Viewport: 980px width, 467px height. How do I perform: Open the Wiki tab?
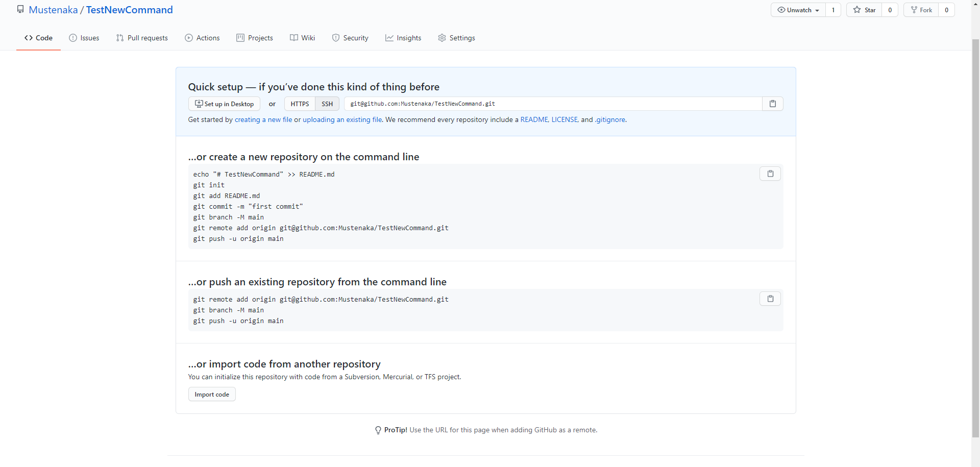click(x=302, y=38)
